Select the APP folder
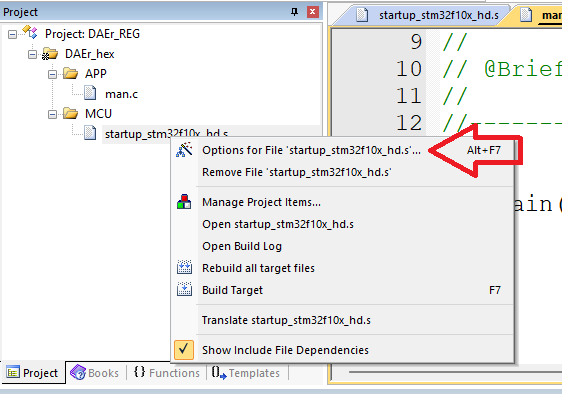 (95, 74)
